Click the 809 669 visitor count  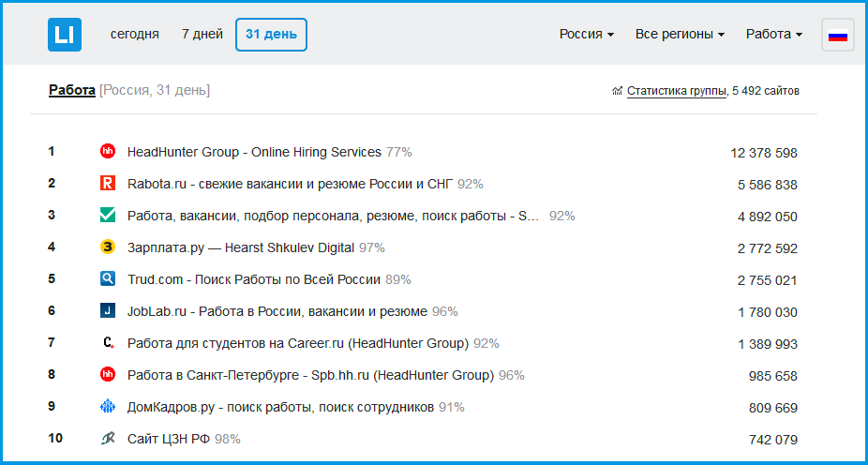(772, 409)
